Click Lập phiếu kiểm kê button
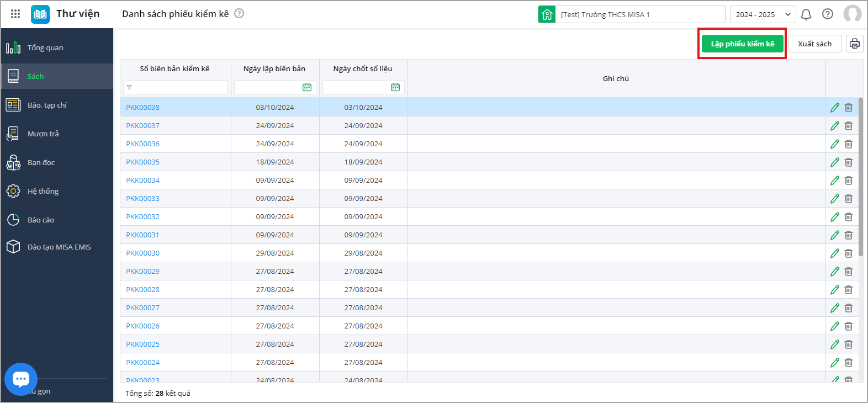This screenshot has height=403, width=868. (742, 44)
